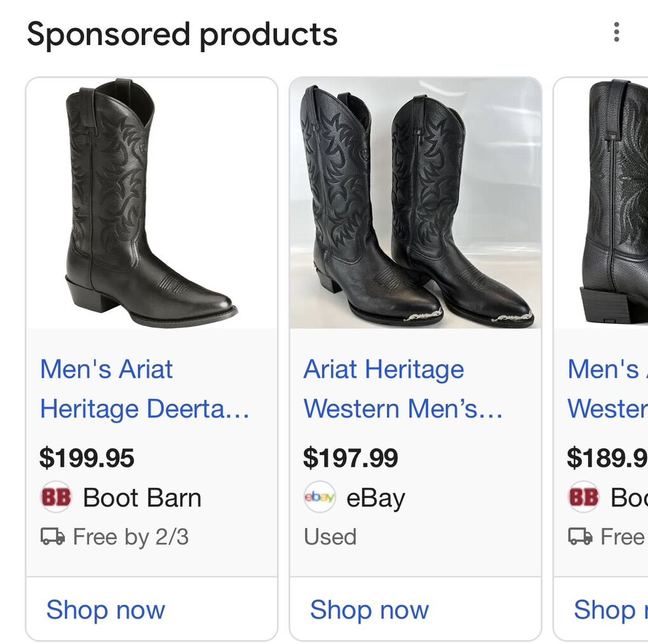Select the Used condition label

coord(330,537)
